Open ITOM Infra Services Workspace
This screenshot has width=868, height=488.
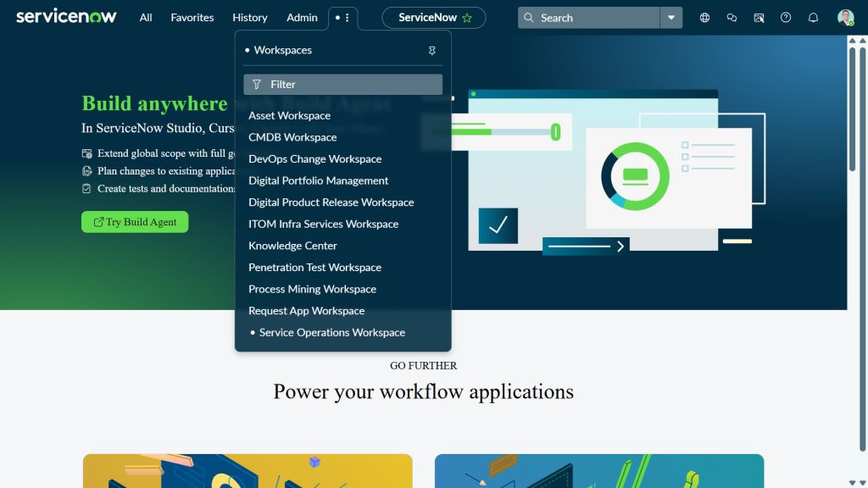[x=323, y=224]
